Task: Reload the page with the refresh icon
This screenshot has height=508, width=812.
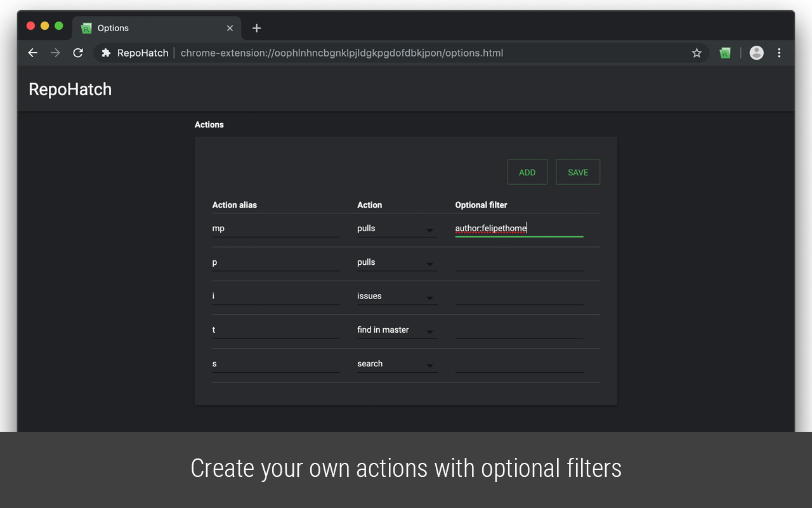Action: (x=78, y=53)
